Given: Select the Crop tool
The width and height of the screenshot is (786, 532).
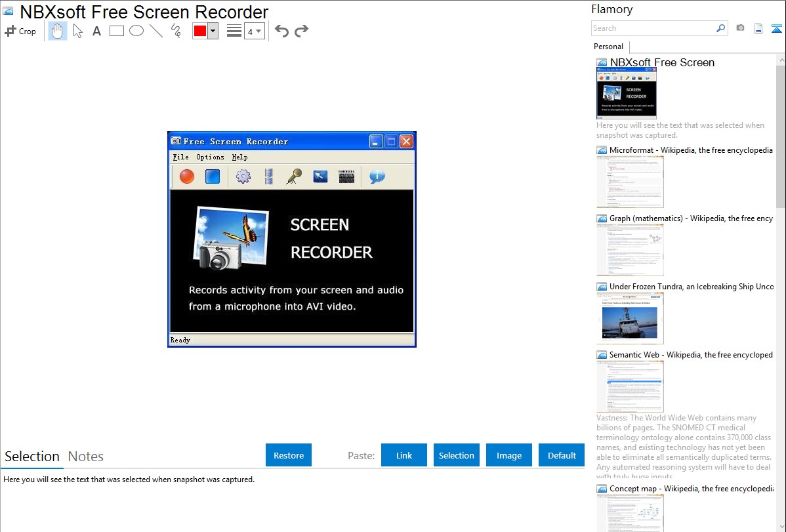Looking at the screenshot, I should pos(20,31).
